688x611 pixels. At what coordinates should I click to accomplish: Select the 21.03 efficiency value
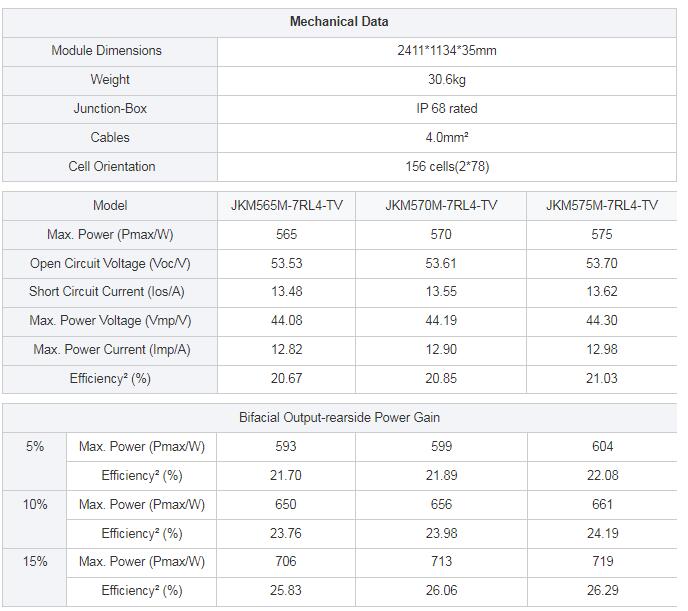coord(602,378)
